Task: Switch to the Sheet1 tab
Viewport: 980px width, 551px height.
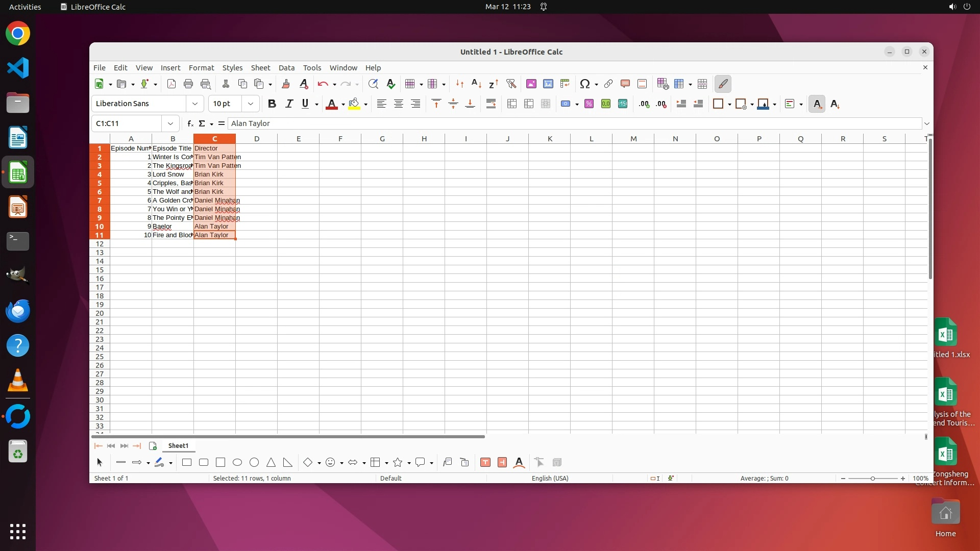Action: (x=178, y=446)
